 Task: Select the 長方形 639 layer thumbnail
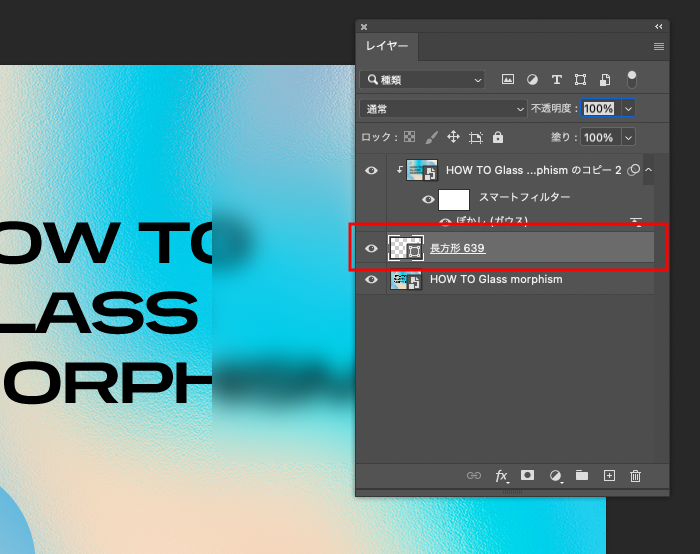click(406, 248)
